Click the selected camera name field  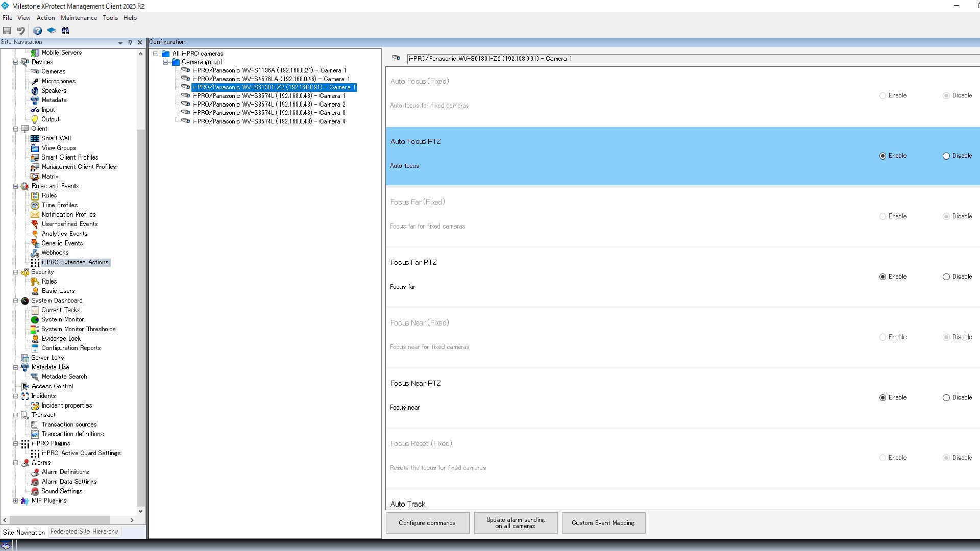point(693,59)
